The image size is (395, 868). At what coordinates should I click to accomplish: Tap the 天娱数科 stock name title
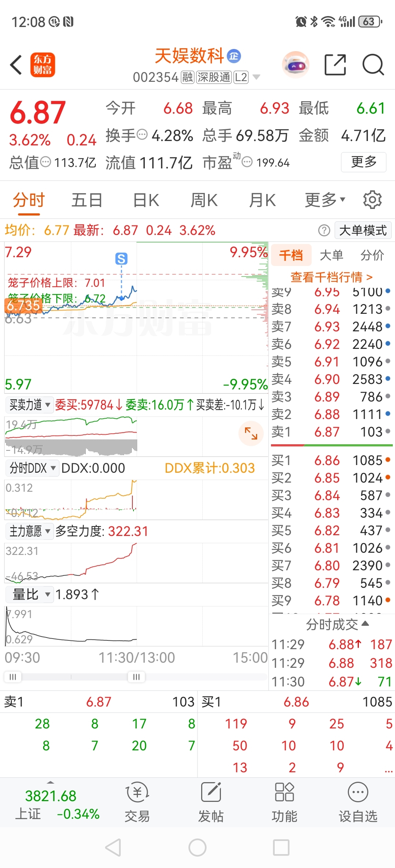(189, 56)
